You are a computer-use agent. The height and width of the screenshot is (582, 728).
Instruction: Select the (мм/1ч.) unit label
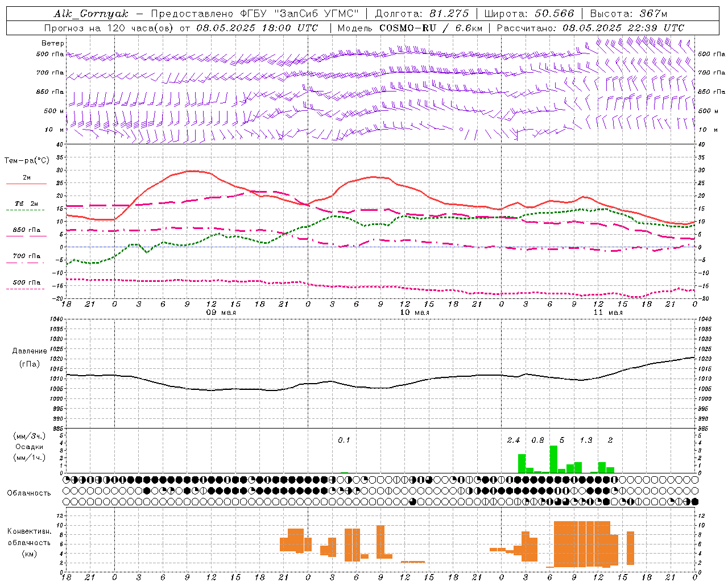[x=30, y=458]
